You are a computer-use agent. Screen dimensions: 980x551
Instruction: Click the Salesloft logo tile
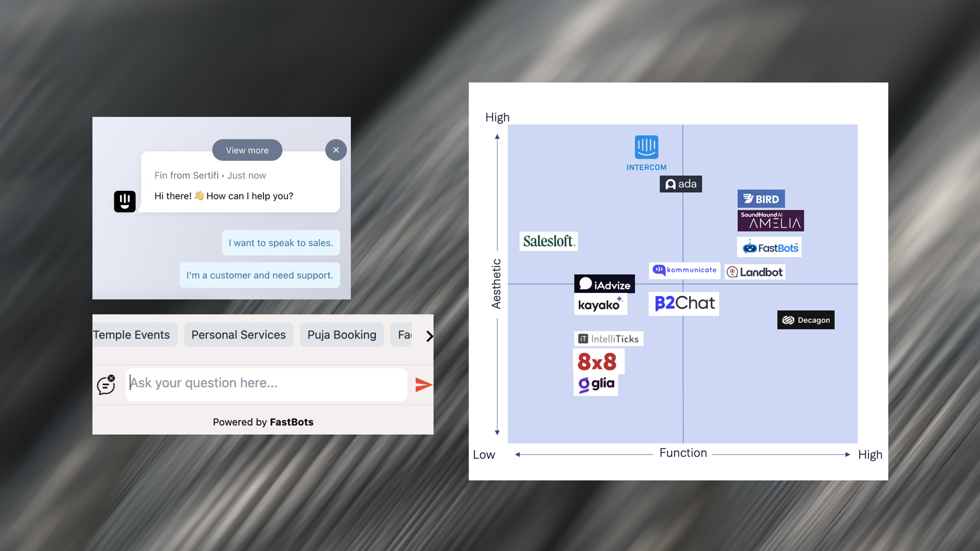(549, 241)
